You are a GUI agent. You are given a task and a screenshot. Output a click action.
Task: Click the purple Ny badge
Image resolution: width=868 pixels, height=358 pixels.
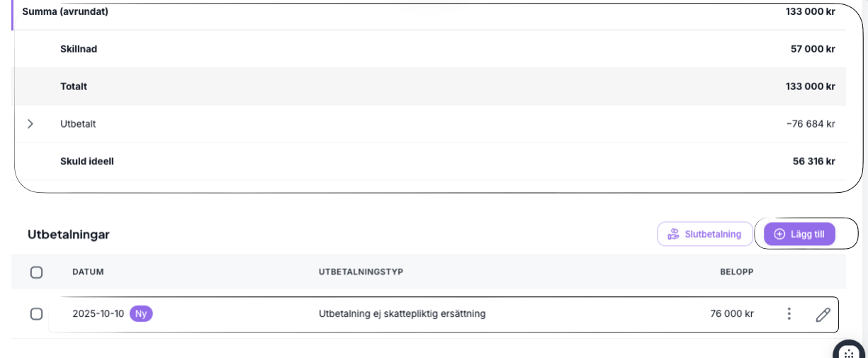141,314
